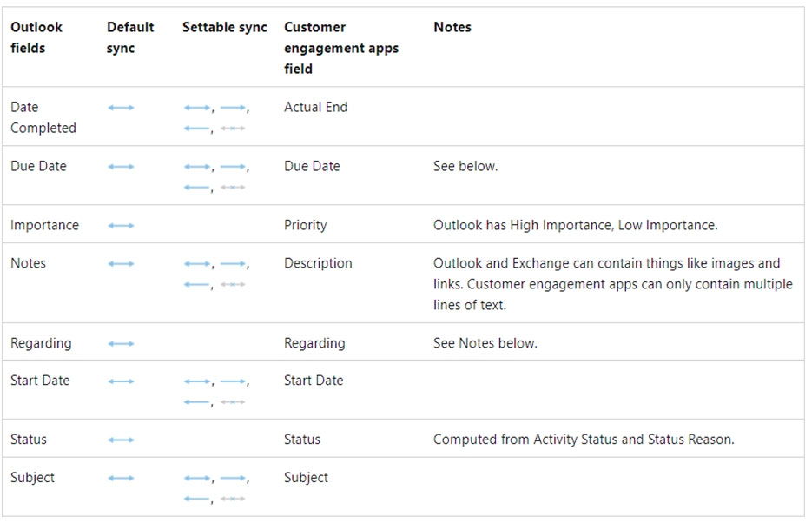The width and height of the screenshot is (812, 523).
Task: Click the default sync arrow in Status row
Action: [121, 440]
